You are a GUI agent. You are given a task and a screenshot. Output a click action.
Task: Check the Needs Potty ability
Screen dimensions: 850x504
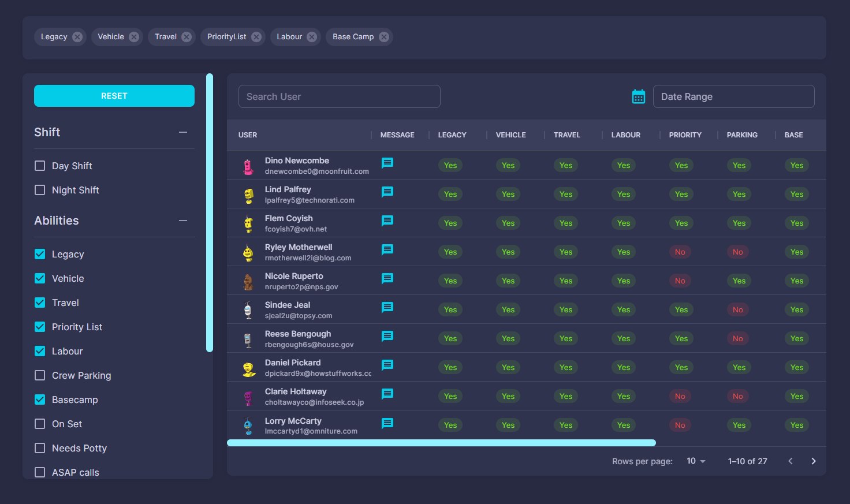pos(40,448)
